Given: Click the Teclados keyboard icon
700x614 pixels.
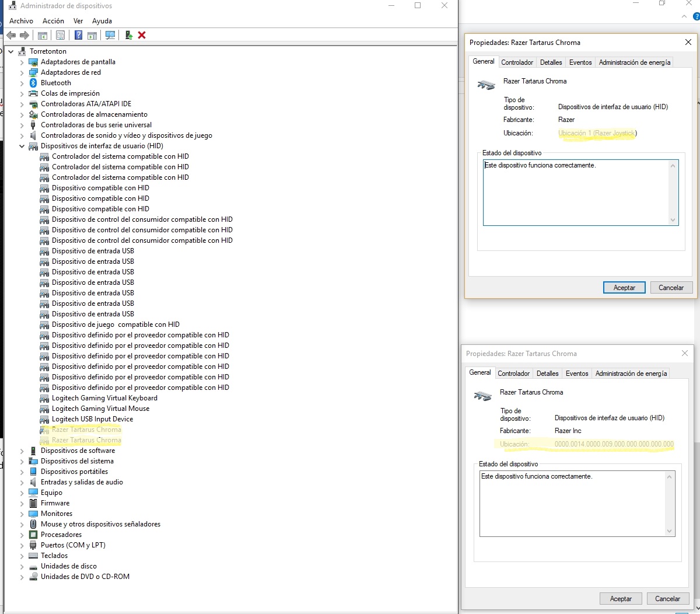Looking at the screenshot, I should tap(33, 556).
